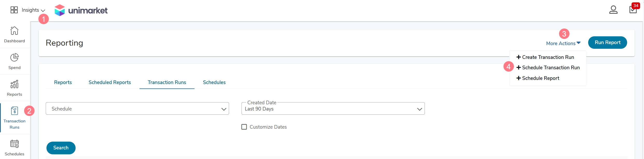Open the user profile icon
644x159 pixels.
(x=613, y=10)
